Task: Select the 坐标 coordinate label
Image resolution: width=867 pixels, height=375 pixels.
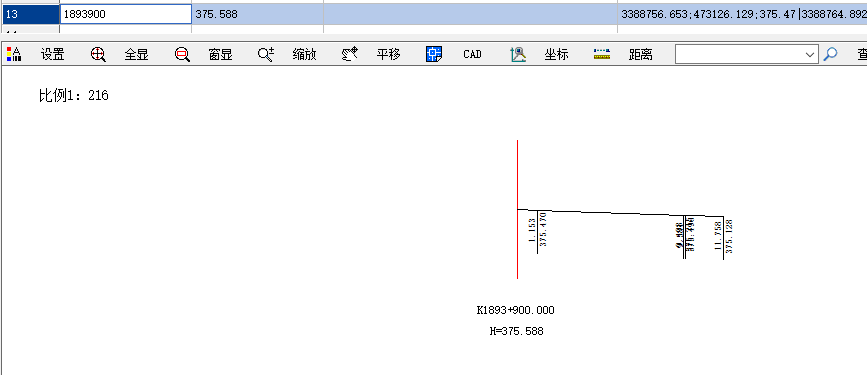Action: point(557,54)
